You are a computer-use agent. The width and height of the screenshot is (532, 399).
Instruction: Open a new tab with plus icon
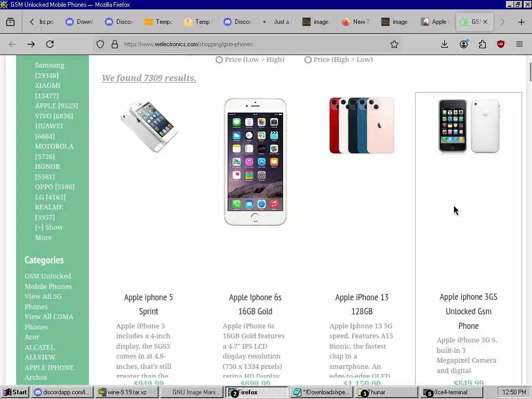point(522,22)
